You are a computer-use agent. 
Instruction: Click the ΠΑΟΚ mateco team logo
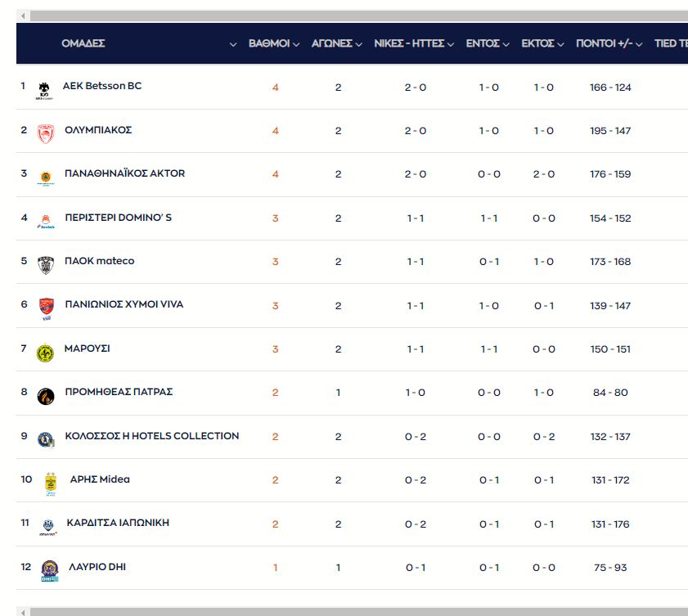[46, 265]
